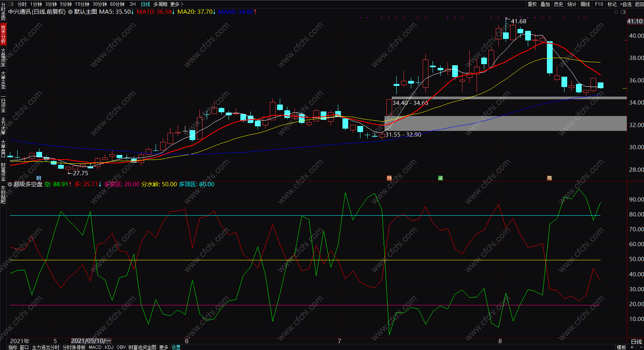Switch to 分时 intraday chart
This screenshot has width=644, height=350.
[x=22, y=4]
